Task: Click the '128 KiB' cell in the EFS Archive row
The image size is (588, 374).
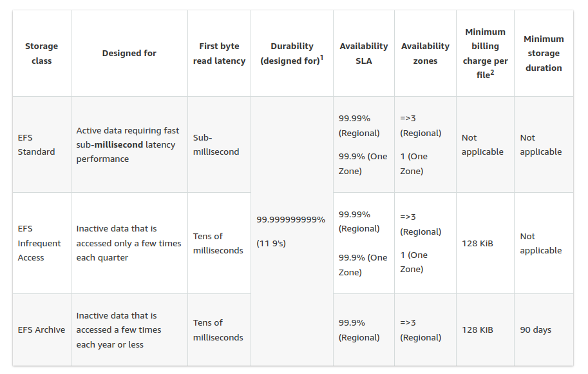Action: click(477, 330)
